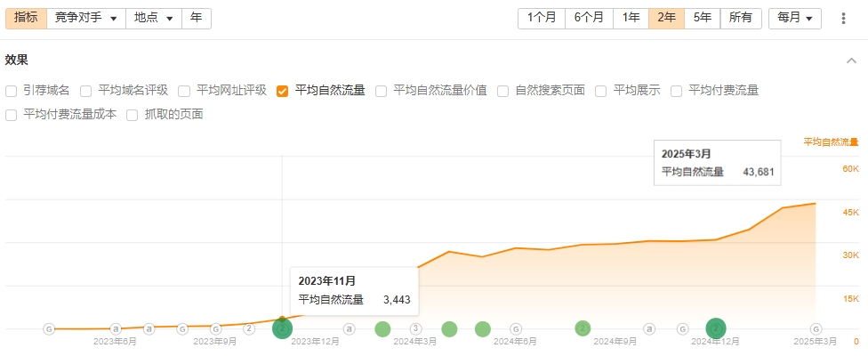Click the orange 平均自然流量 axis label
Image resolution: width=868 pixels, height=356 pixels.
tap(831, 142)
